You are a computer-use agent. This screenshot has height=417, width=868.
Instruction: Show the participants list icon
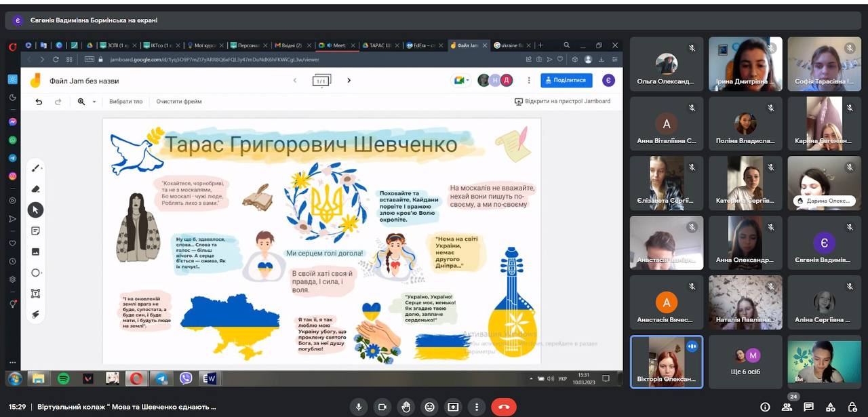(x=787, y=407)
